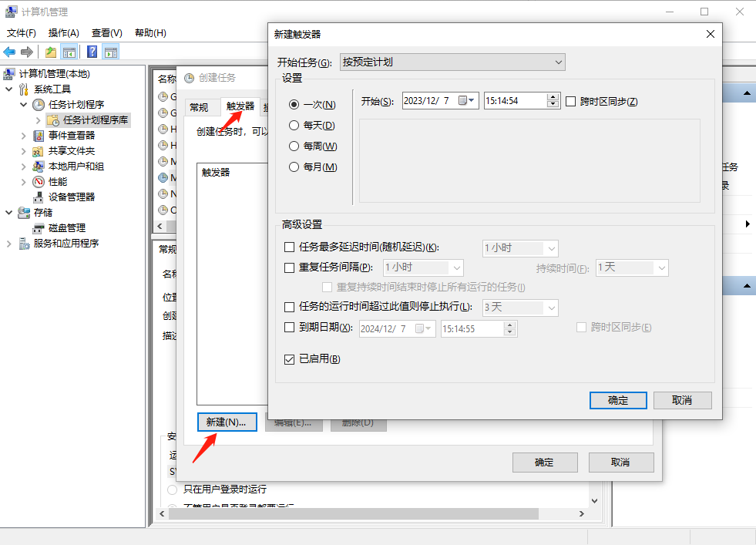Click 确定 in the 新建触发器 dialog

pyautogui.click(x=618, y=400)
